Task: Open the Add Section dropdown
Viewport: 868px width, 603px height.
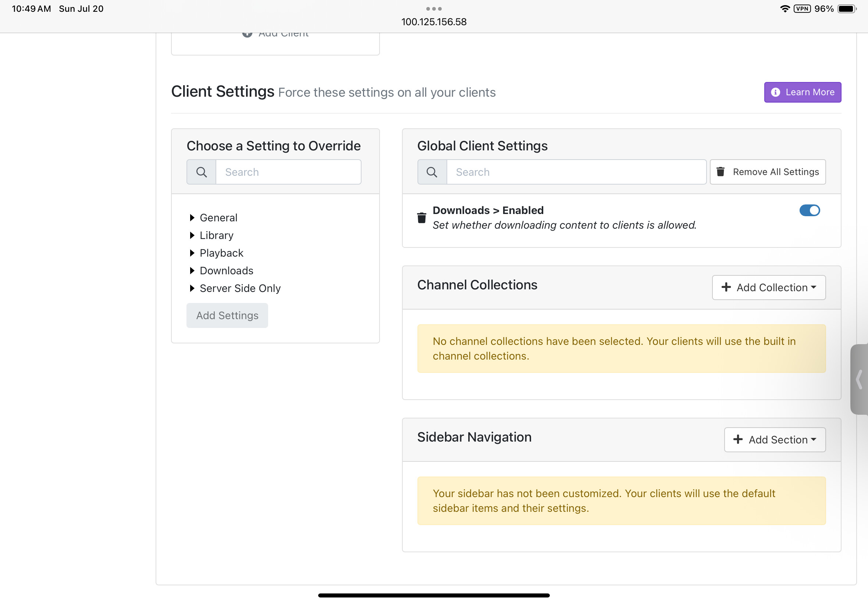Action: pos(775,440)
